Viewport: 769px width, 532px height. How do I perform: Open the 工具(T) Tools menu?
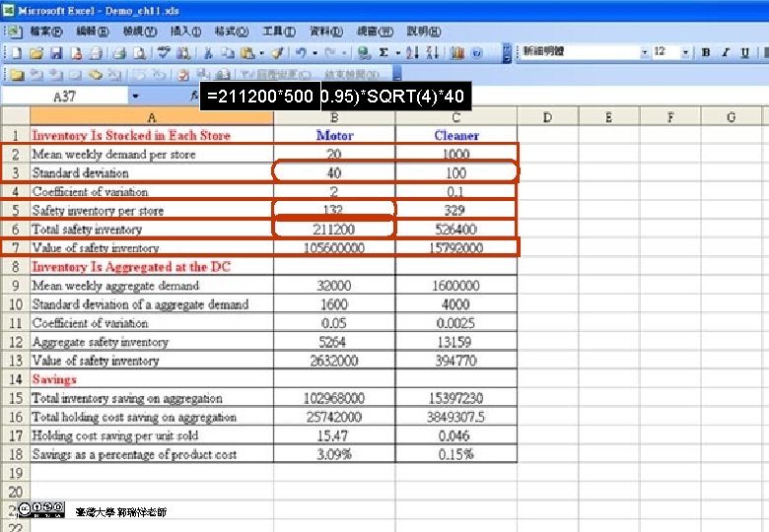(x=279, y=32)
